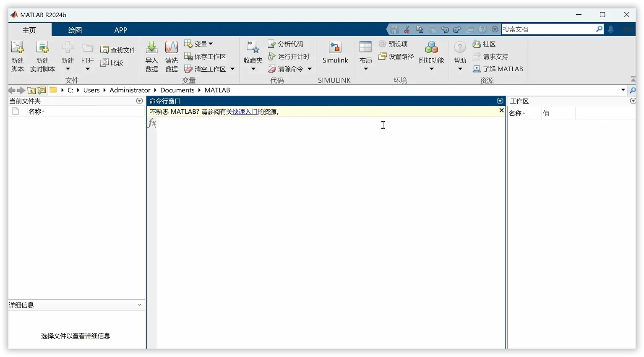Click the 新建实时脚本 (New Live Script) icon
Screen dimensions: 644x357
click(42, 47)
